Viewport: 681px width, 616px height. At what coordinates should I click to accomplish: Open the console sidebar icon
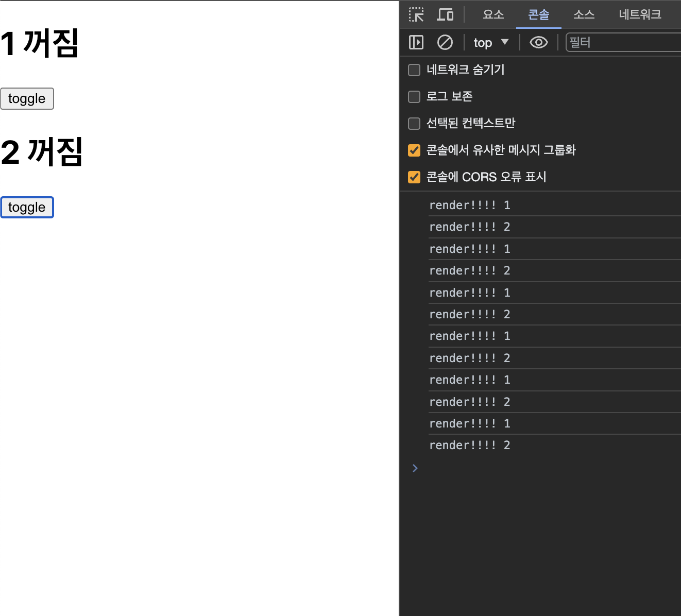[417, 42]
